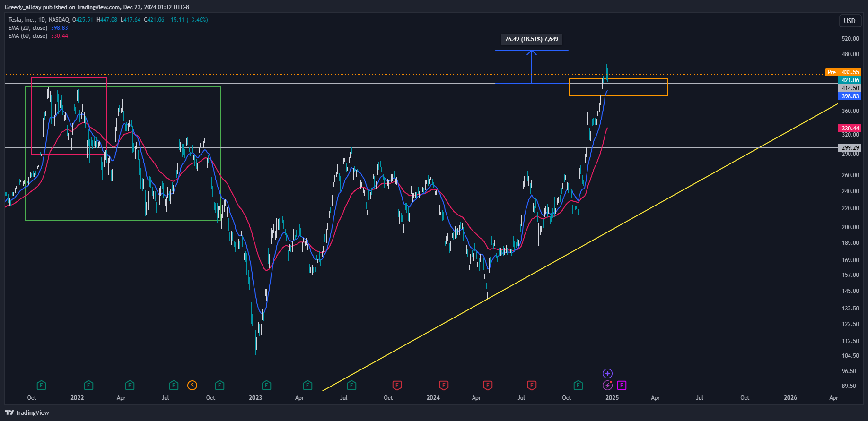Click the orange stock split S marker
868x421 pixels.
[x=192, y=386]
